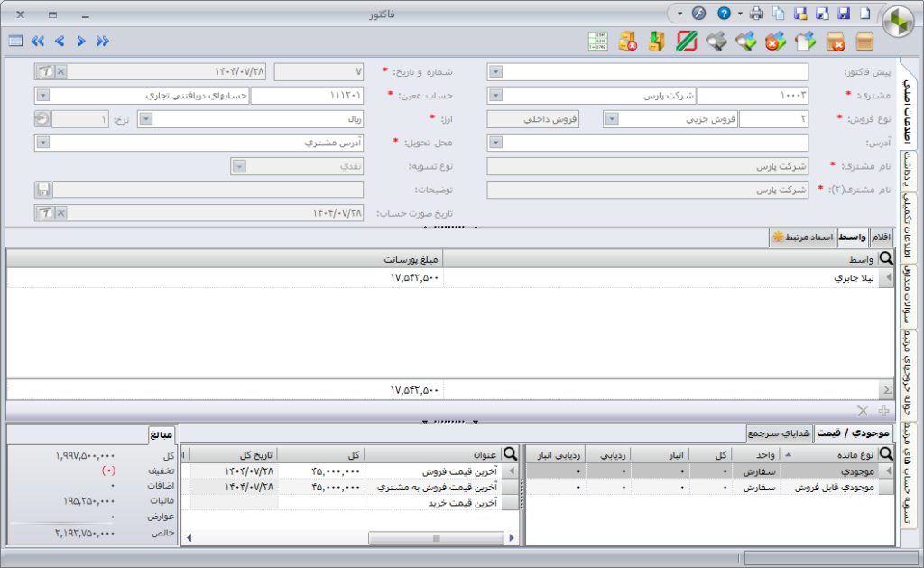
Task: Go to the first record with double-left arrows
Action: click(x=38, y=41)
